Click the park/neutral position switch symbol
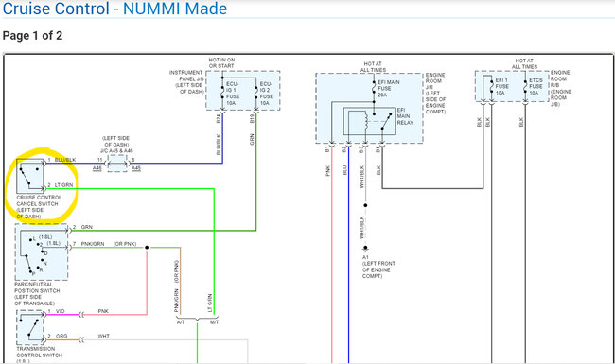The width and height of the screenshot is (615, 364). pyautogui.click(x=42, y=251)
